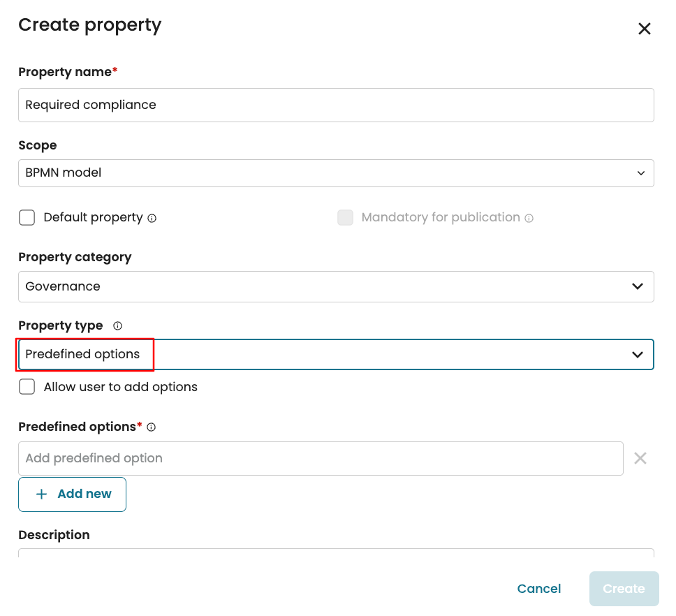Click into the Description text area
The image size is (676, 616).
tap(335, 552)
